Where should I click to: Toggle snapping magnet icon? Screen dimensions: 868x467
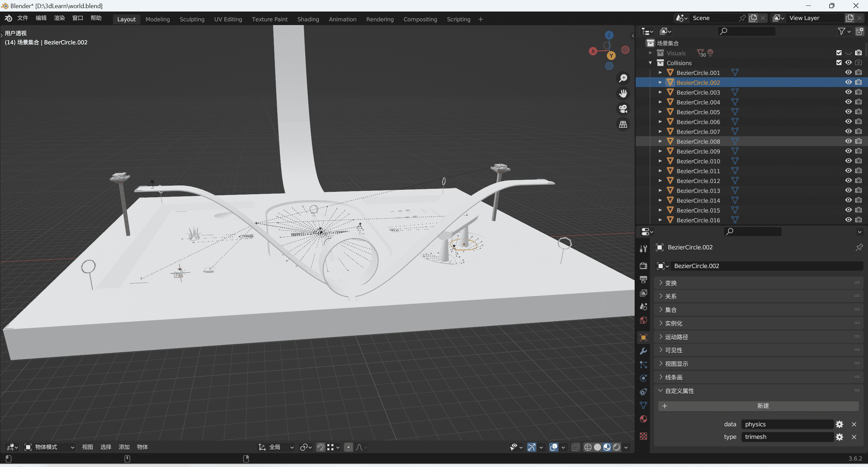pos(321,447)
